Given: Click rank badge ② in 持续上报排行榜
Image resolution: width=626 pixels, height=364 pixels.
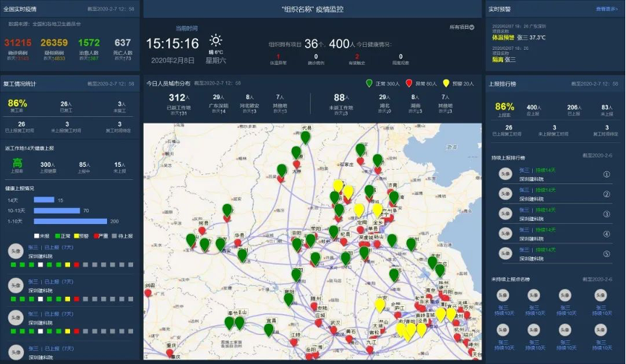Looking at the screenshot, I should (606, 194).
